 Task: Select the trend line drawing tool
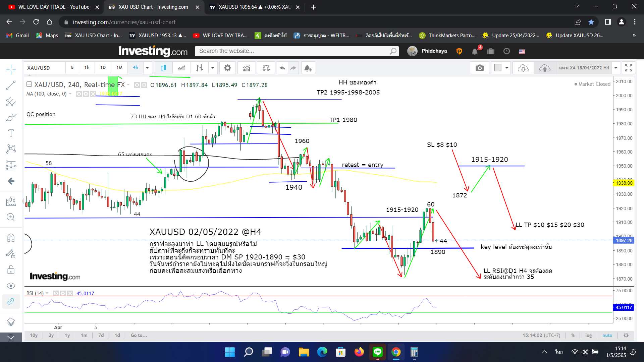(11, 85)
